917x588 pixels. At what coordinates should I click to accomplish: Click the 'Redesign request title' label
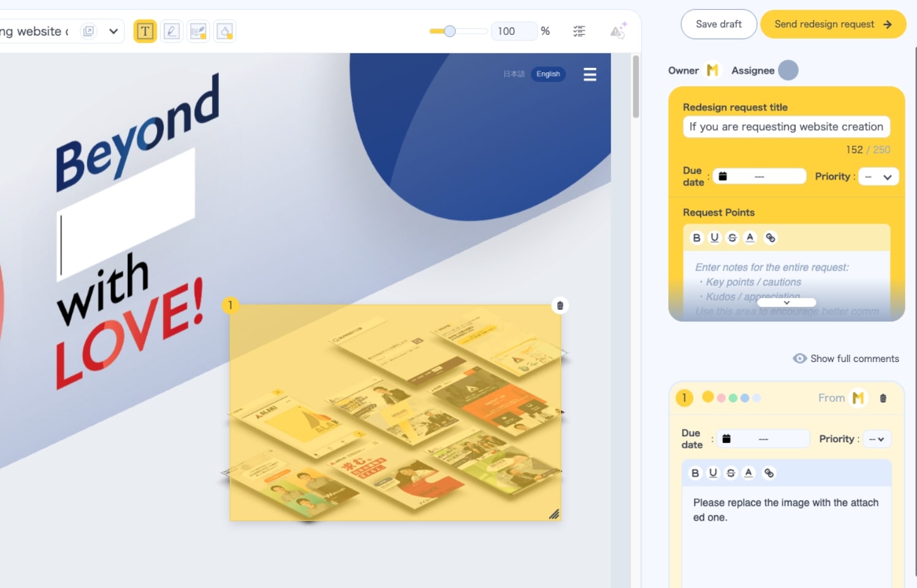tap(735, 107)
